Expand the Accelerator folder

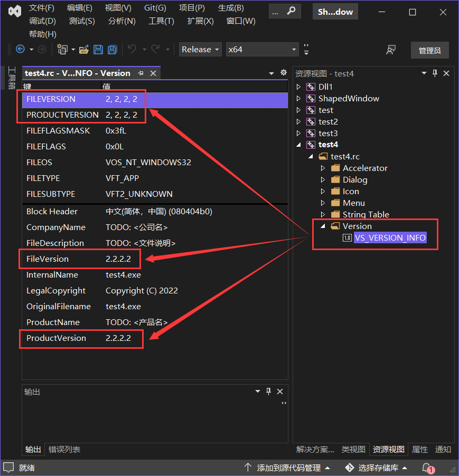323,168
